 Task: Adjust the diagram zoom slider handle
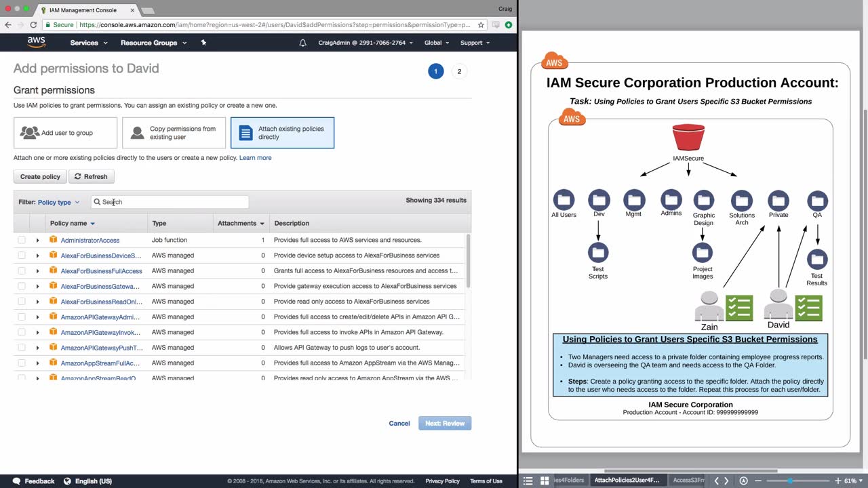(x=790, y=481)
